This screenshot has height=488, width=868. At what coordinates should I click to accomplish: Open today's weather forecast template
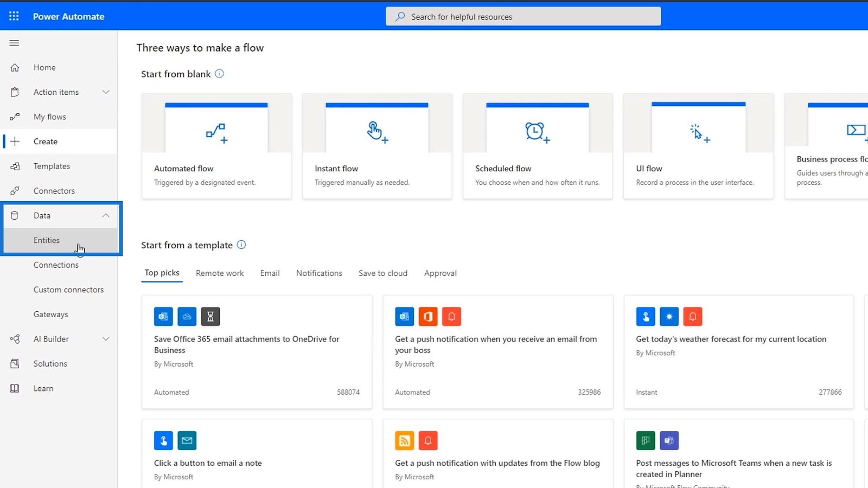[739, 351]
